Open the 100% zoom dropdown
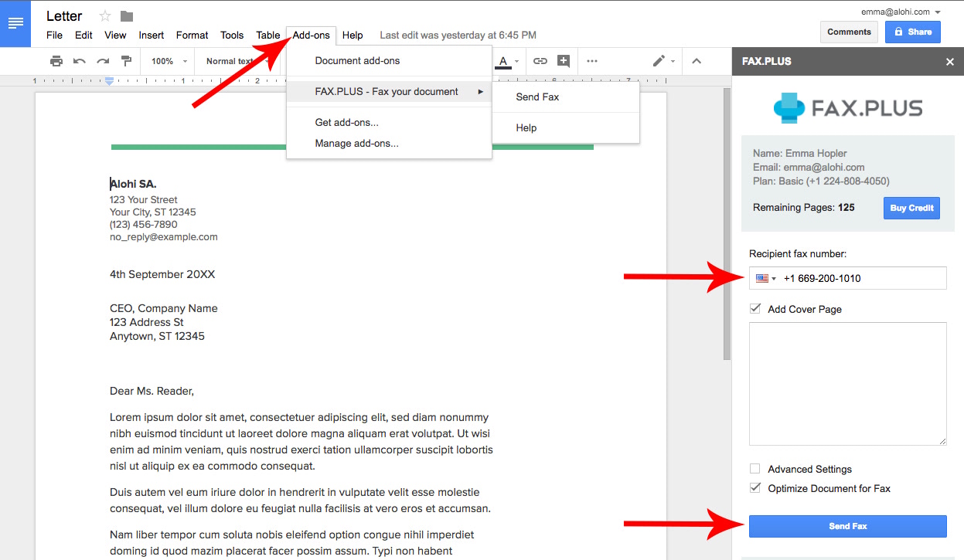 click(x=169, y=61)
